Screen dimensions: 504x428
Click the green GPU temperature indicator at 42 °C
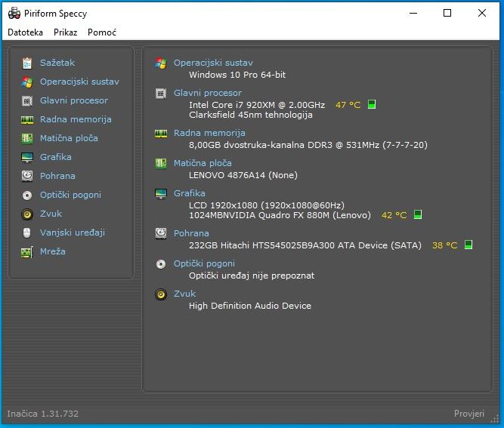pyautogui.click(x=418, y=214)
